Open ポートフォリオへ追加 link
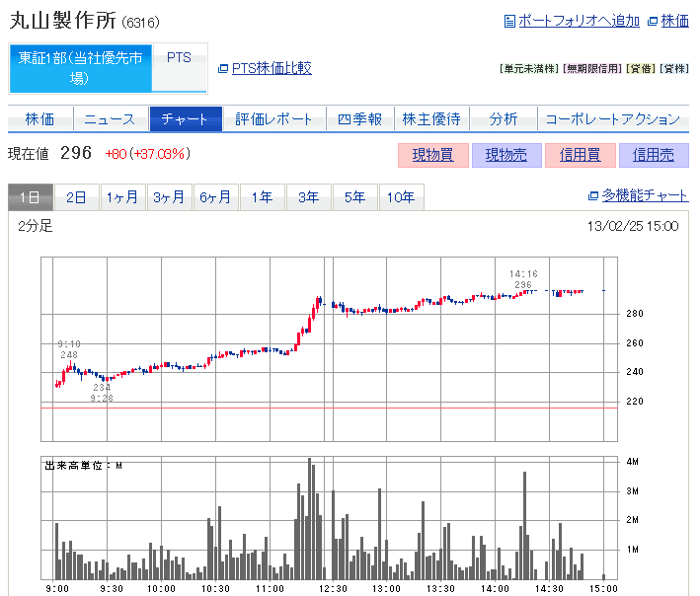This screenshot has height=596, width=700. coord(579,21)
